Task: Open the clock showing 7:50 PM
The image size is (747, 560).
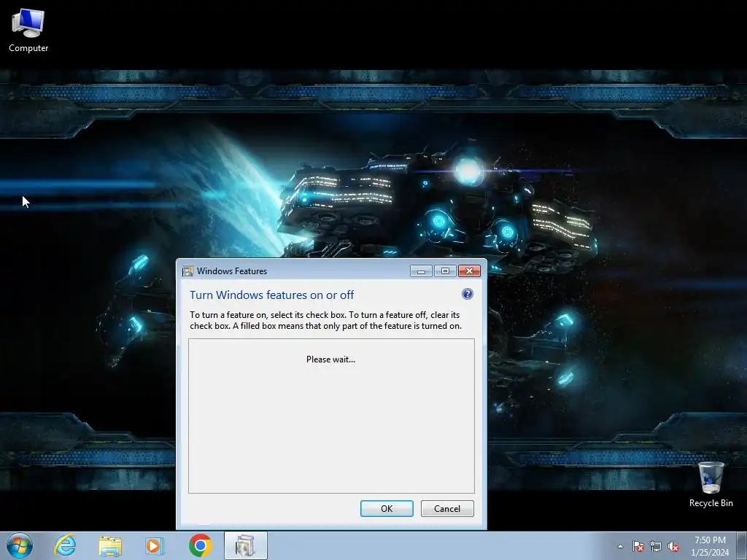Action: pyautogui.click(x=710, y=546)
